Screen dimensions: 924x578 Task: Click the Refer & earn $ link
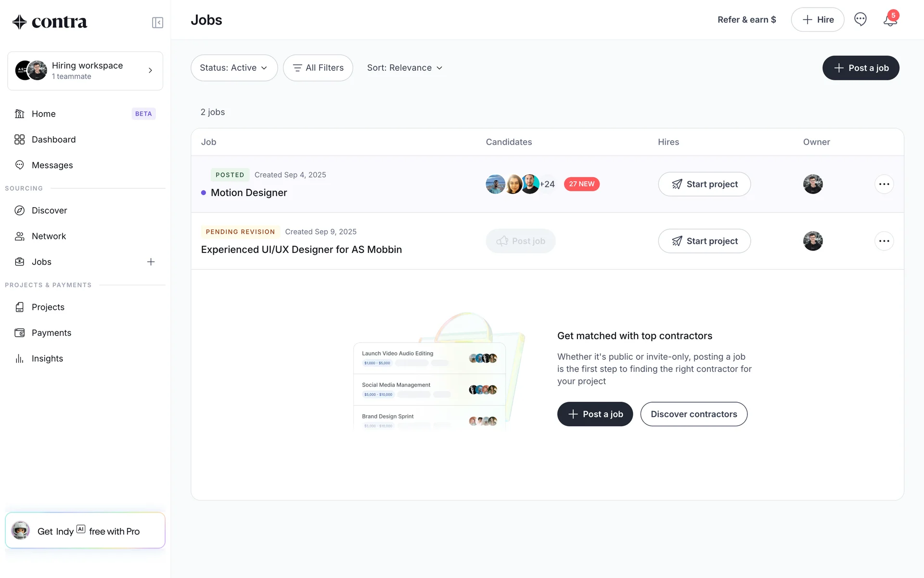pos(746,20)
